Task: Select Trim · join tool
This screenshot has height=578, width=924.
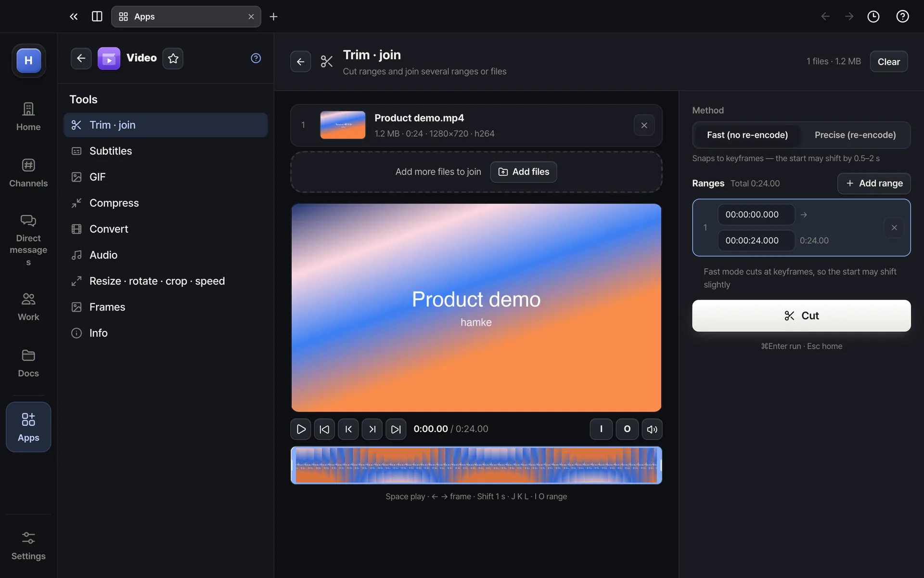Action: (166, 125)
